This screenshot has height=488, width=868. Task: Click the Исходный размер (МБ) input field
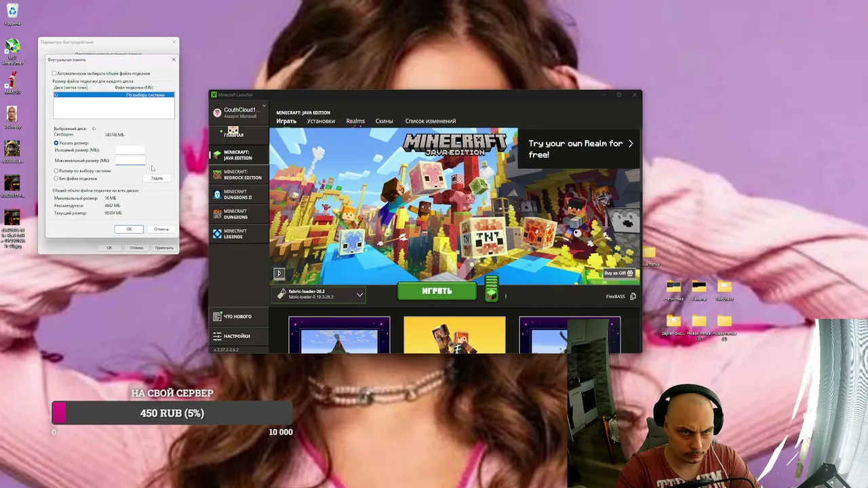click(x=130, y=150)
